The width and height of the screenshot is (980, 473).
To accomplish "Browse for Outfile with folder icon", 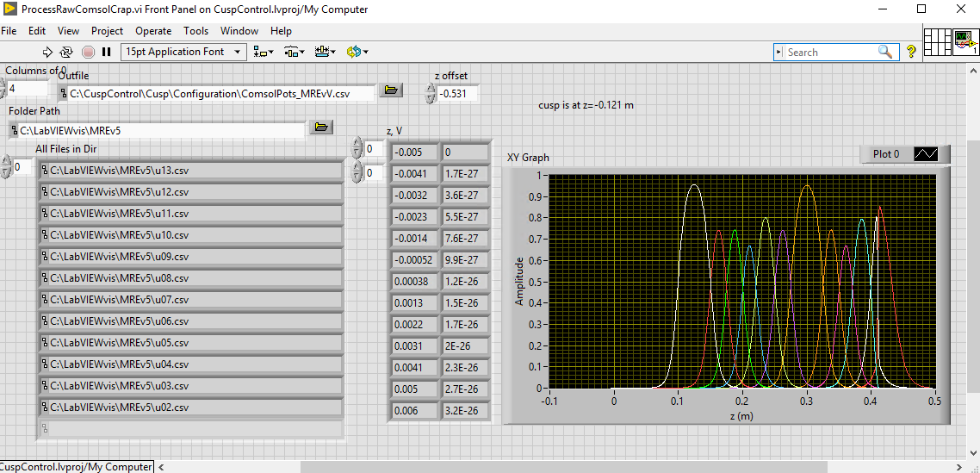I will click(391, 90).
